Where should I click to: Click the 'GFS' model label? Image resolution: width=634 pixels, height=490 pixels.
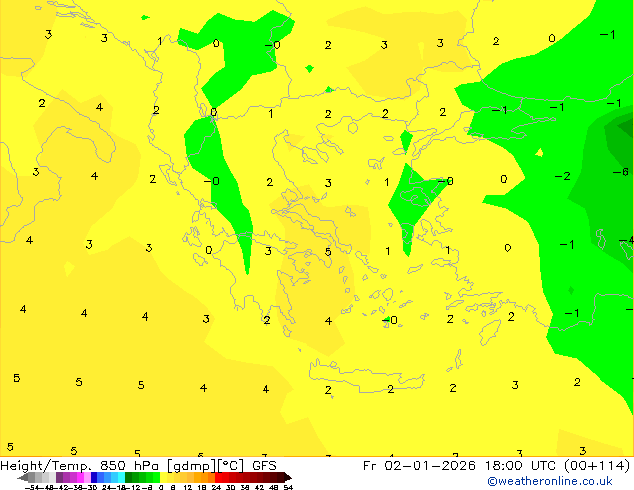pyautogui.click(x=264, y=466)
